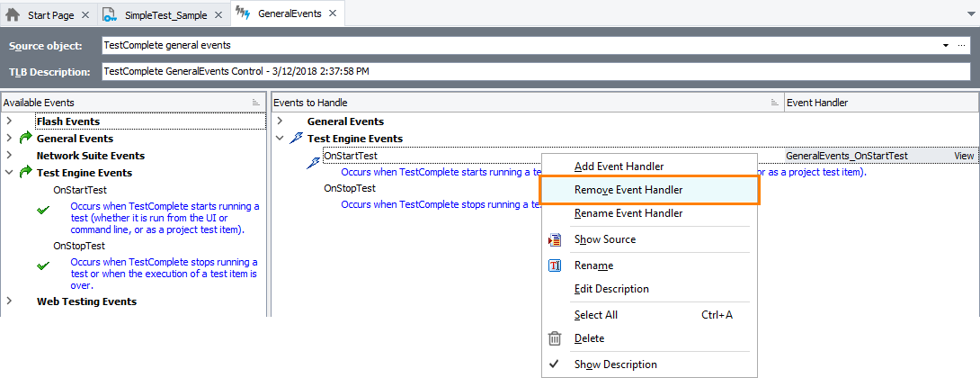
Task: Click the SimpleTest_Sample tab's keyword test icon
Action: [110, 14]
